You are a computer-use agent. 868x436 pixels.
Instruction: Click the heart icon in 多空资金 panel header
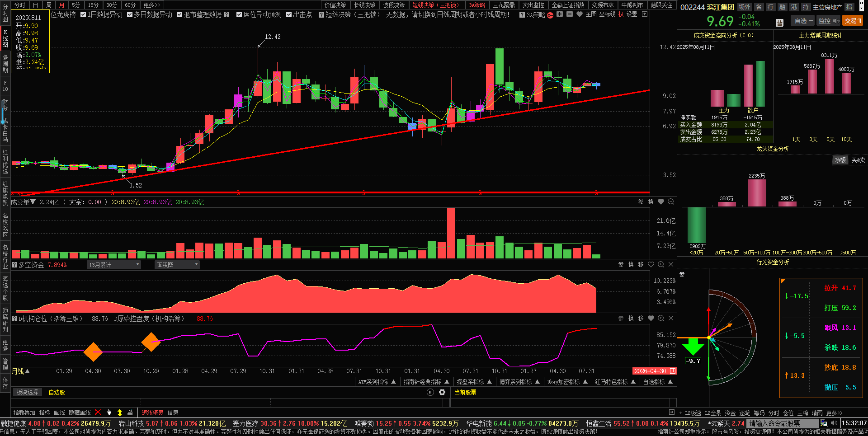[x=651, y=264]
